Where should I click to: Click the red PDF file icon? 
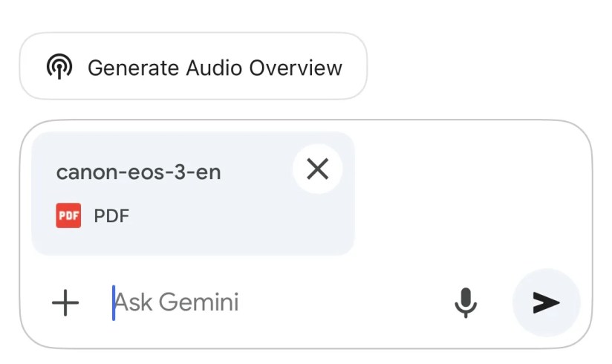pos(68,216)
